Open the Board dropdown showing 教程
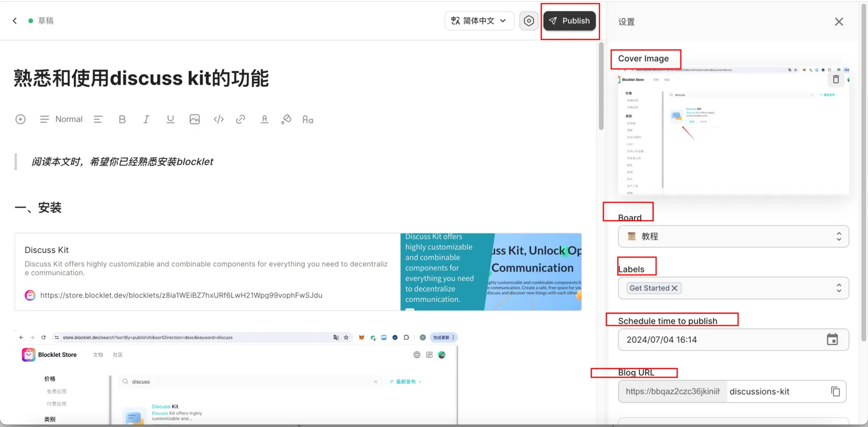Viewport: 868px width, 427px height. pyautogui.click(x=733, y=236)
